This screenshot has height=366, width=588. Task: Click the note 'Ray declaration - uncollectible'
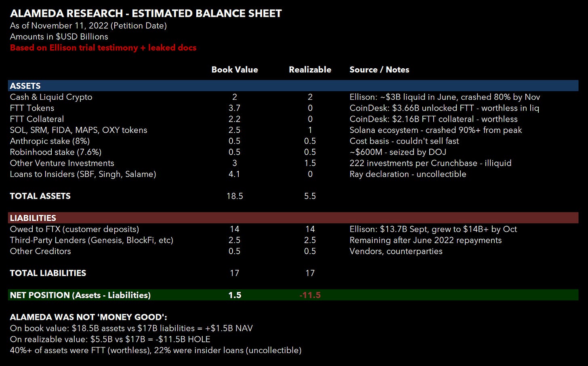[x=408, y=174]
